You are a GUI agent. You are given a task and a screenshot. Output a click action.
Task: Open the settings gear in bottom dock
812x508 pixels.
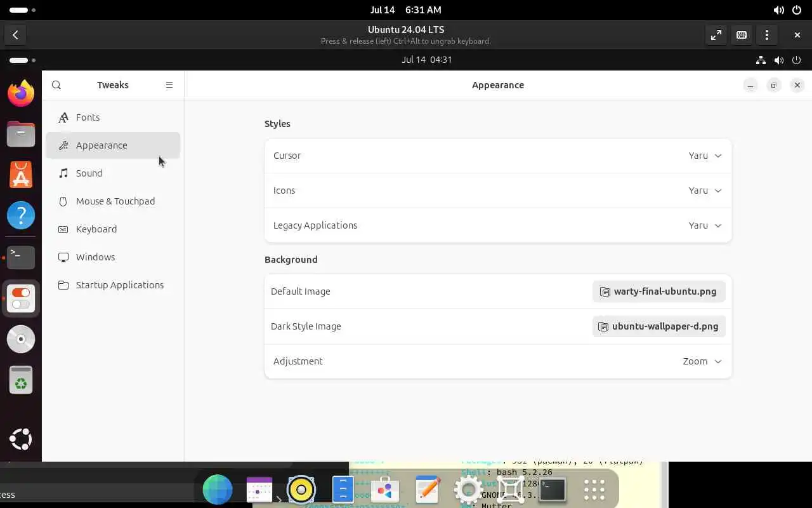469,490
